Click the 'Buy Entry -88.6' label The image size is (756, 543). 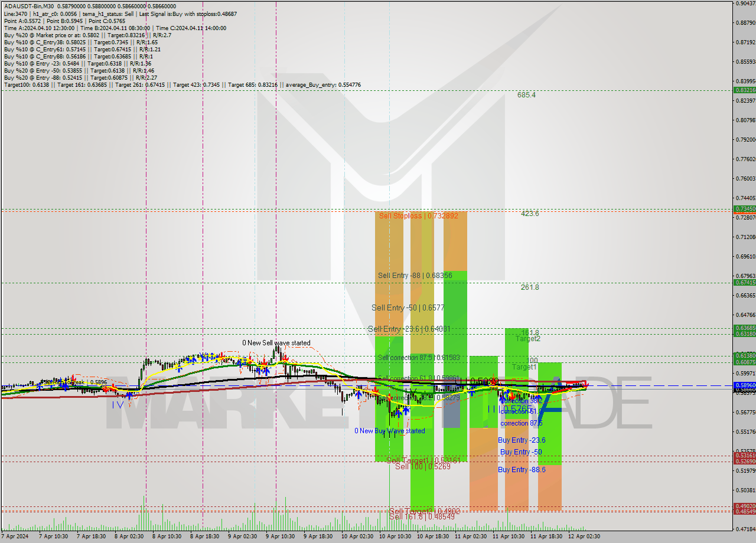(522, 470)
